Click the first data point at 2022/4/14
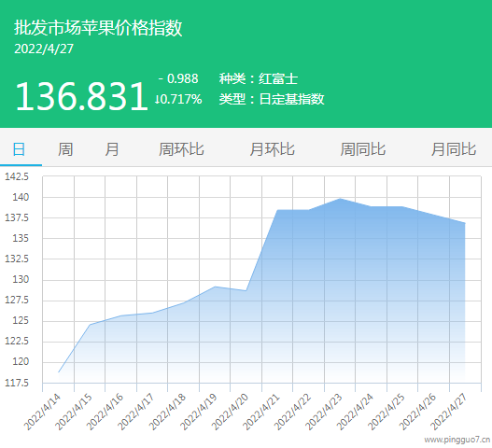The width and height of the screenshot is (492, 448). point(59,372)
